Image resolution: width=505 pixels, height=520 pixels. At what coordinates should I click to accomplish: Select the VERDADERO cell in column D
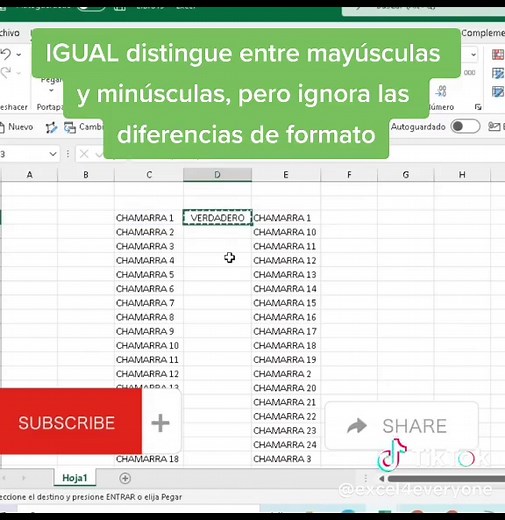217,218
